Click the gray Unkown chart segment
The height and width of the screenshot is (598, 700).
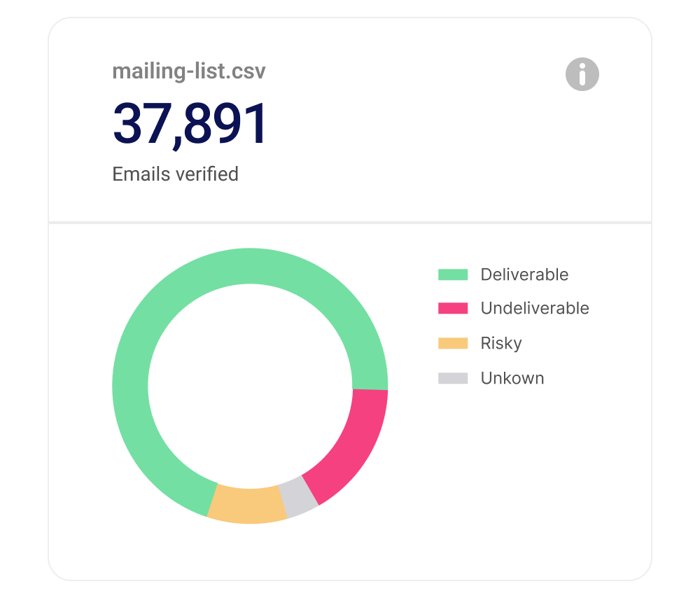(x=298, y=496)
